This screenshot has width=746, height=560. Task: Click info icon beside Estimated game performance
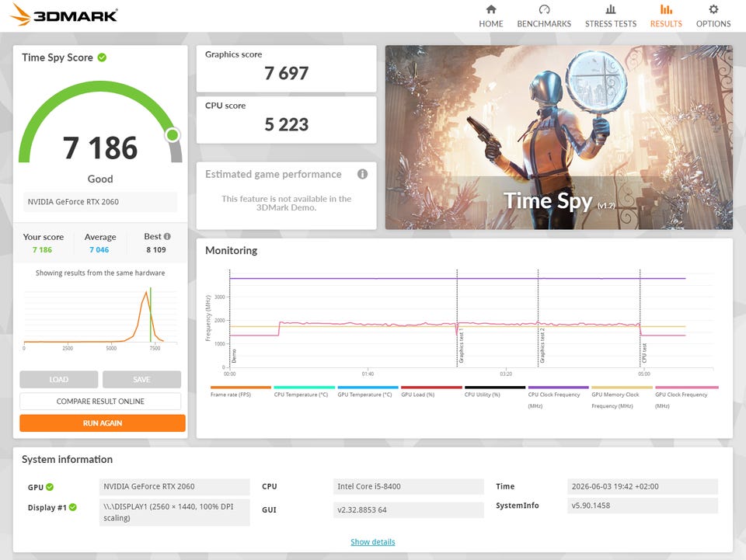[363, 174]
